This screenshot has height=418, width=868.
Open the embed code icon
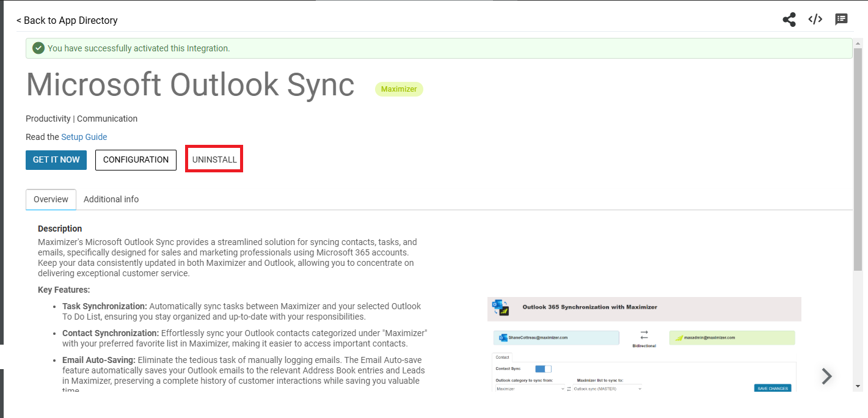click(815, 19)
